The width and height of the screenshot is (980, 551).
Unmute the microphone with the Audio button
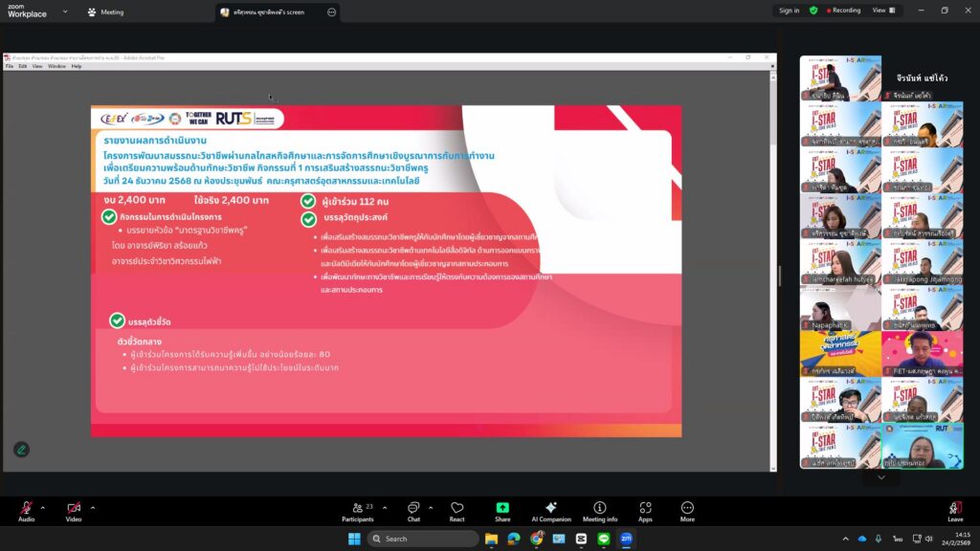[26, 510]
